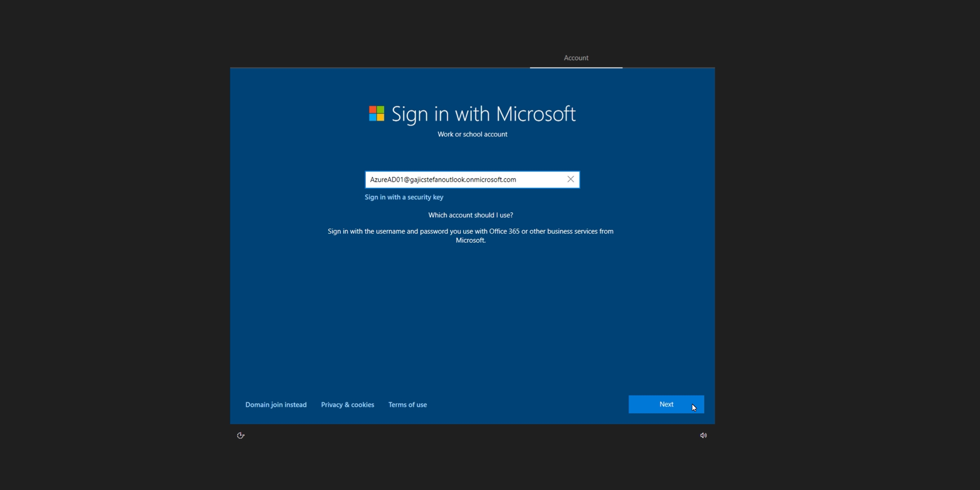Image resolution: width=980 pixels, height=490 pixels.
Task: Select the accessibility icon near the bottom left
Action: coord(241,435)
